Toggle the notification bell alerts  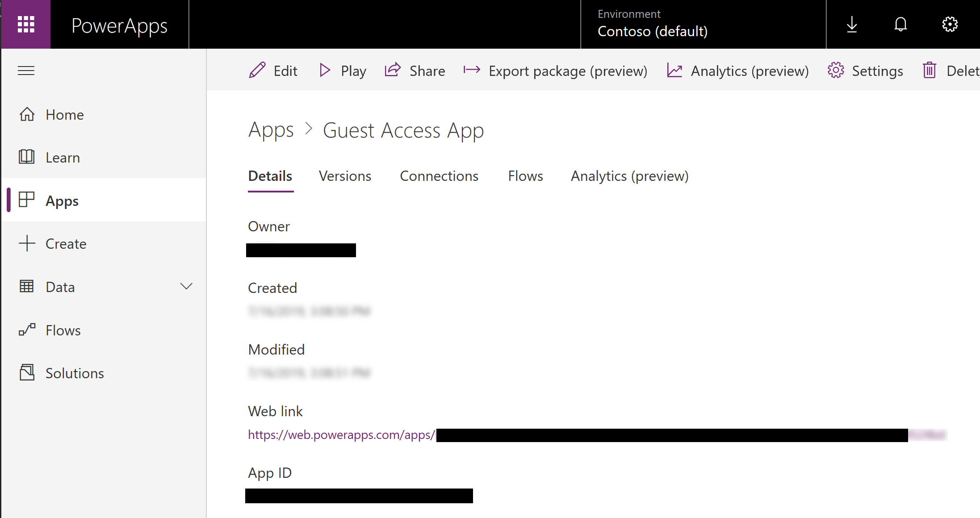[900, 24]
